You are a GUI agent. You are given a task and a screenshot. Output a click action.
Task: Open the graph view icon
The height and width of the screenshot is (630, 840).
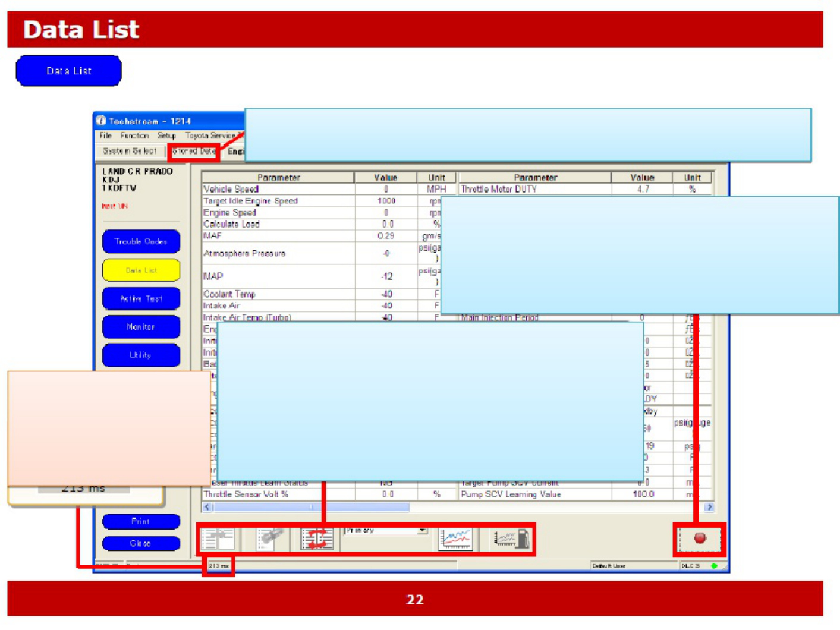pos(455,539)
